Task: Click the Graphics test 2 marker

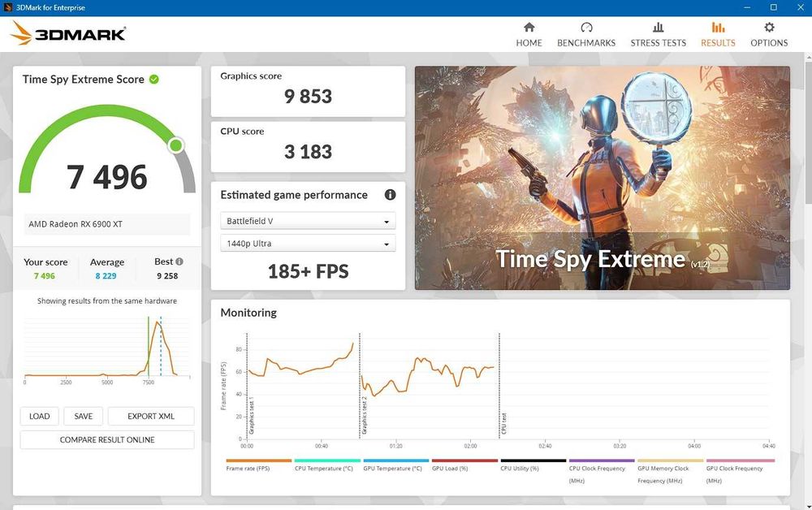Action: pos(364,416)
